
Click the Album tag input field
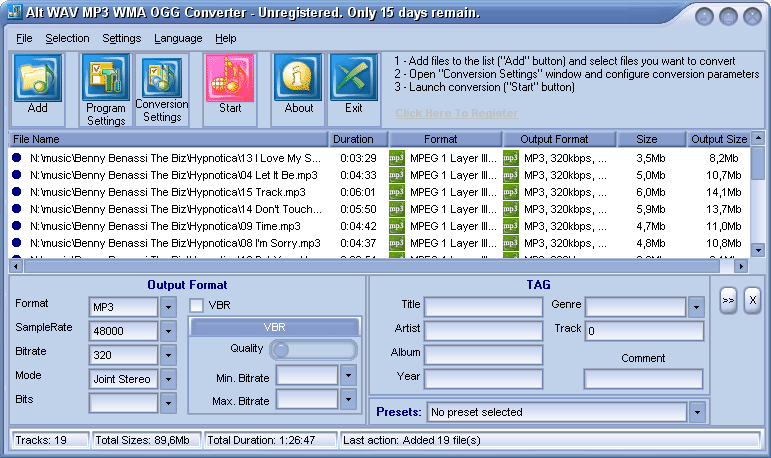(x=483, y=355)
